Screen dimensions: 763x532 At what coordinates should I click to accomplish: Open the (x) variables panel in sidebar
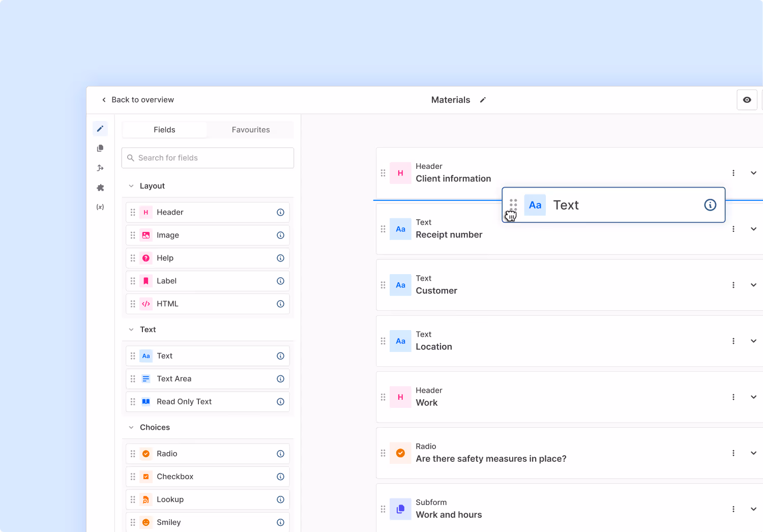click(x=100, y=207)
